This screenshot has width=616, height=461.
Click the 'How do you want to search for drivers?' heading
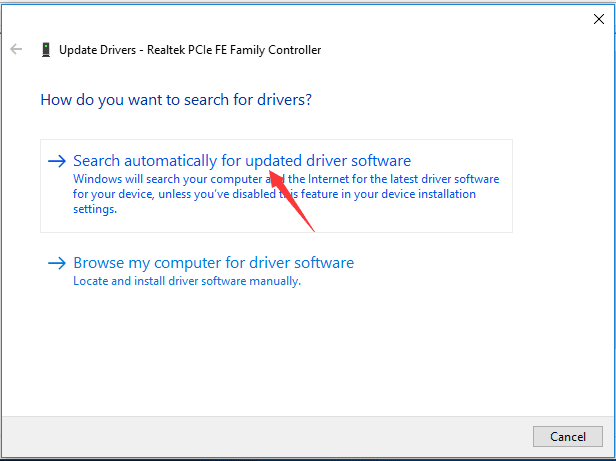pyautogui.click(x=176, y=100)
